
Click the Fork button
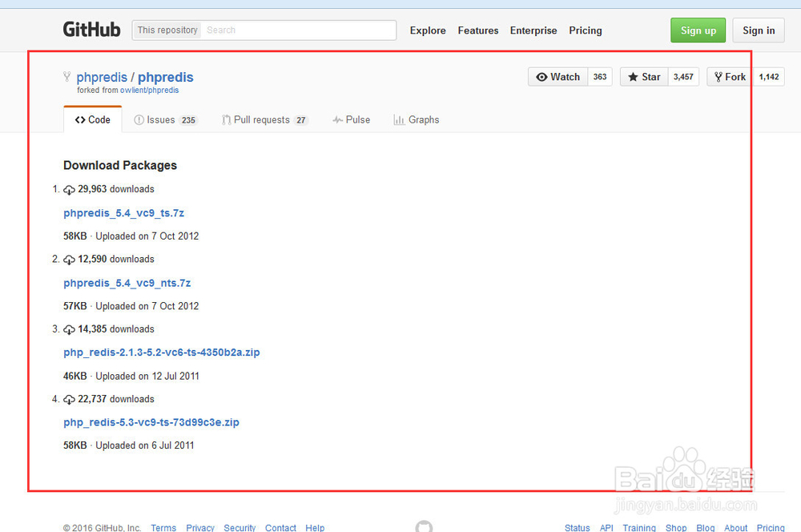[x=730, y=77]
